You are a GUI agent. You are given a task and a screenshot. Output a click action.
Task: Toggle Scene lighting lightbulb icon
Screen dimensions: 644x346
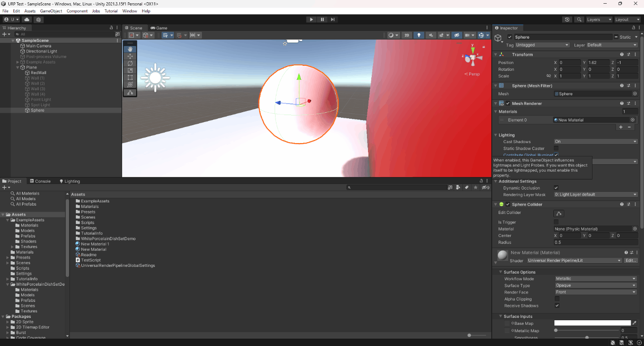pyautogui.click(x=419, y=35)
